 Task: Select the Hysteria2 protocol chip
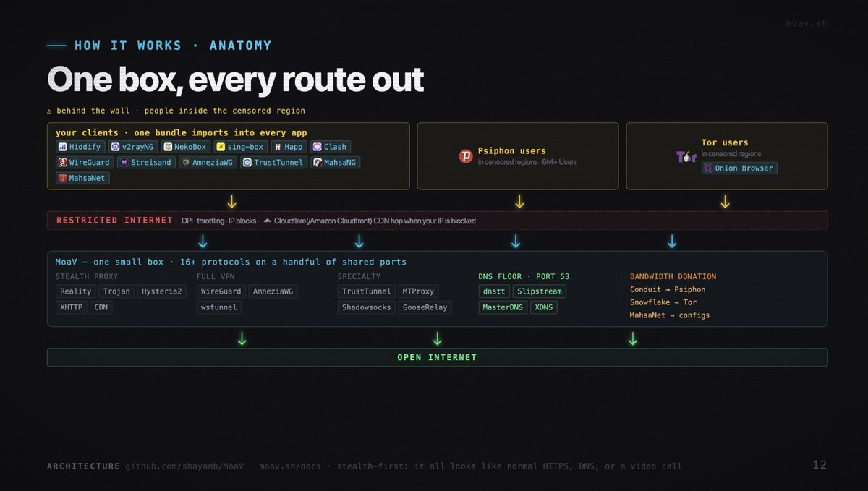[x=162, y=291]
